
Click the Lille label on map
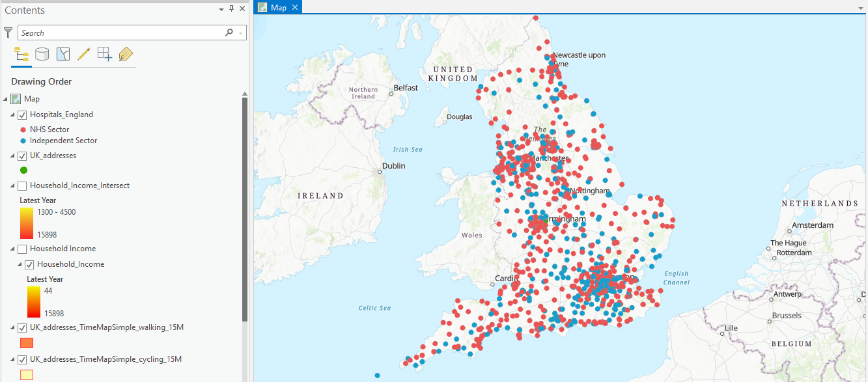click(x=731, y=328)
